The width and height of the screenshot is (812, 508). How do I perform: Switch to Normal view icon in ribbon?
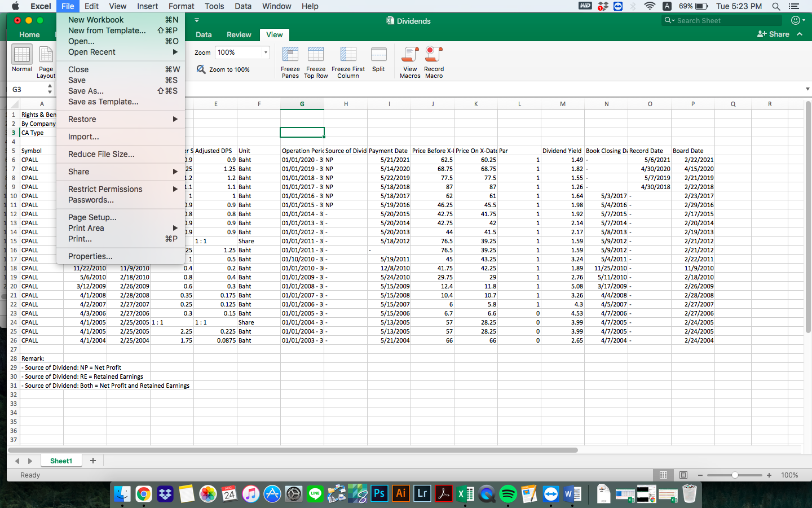click(22, 55)
